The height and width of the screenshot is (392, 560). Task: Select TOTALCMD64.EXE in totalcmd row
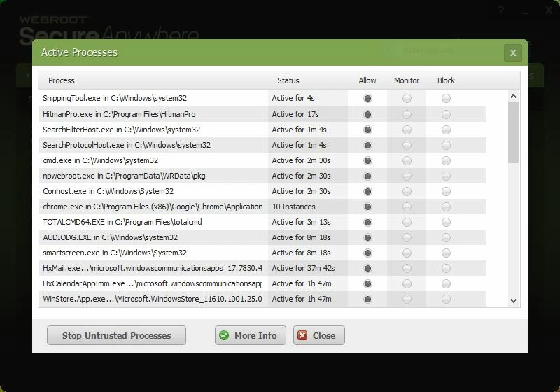pyautogui.click(x=262, y=222)
